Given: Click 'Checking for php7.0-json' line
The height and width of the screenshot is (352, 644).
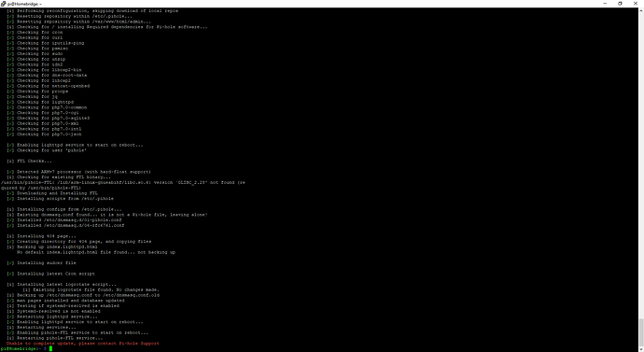Looking at the screenshot, I should pos(44,134).
